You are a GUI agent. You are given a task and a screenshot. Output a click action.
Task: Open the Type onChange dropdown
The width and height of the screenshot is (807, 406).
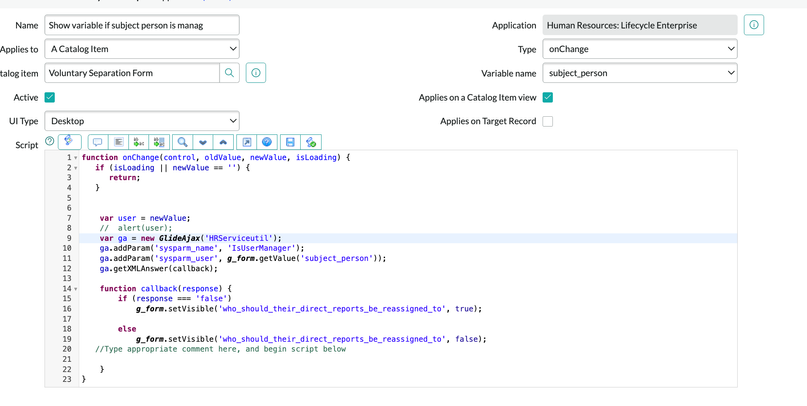pos(640,49)
